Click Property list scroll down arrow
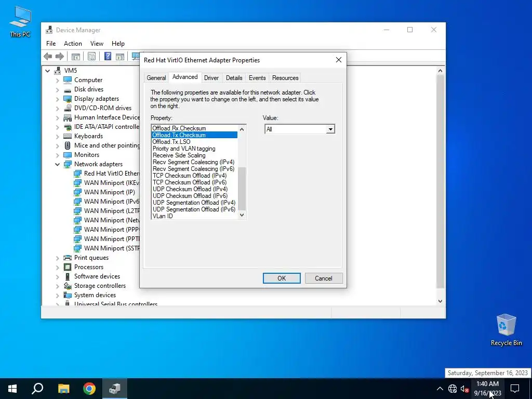The width and height of the screenshot is (532, 399). (242, 215)
